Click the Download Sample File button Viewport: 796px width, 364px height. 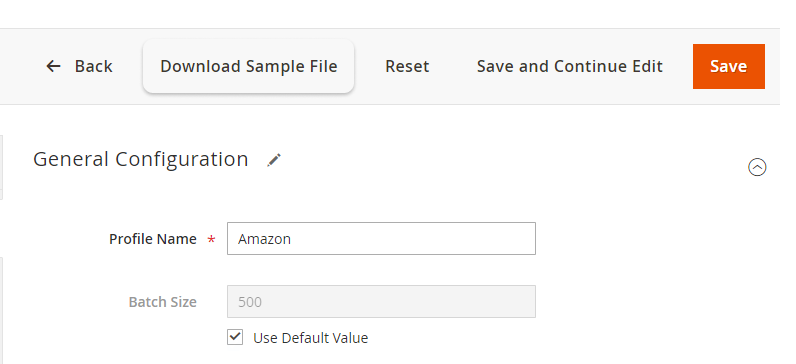248,66
